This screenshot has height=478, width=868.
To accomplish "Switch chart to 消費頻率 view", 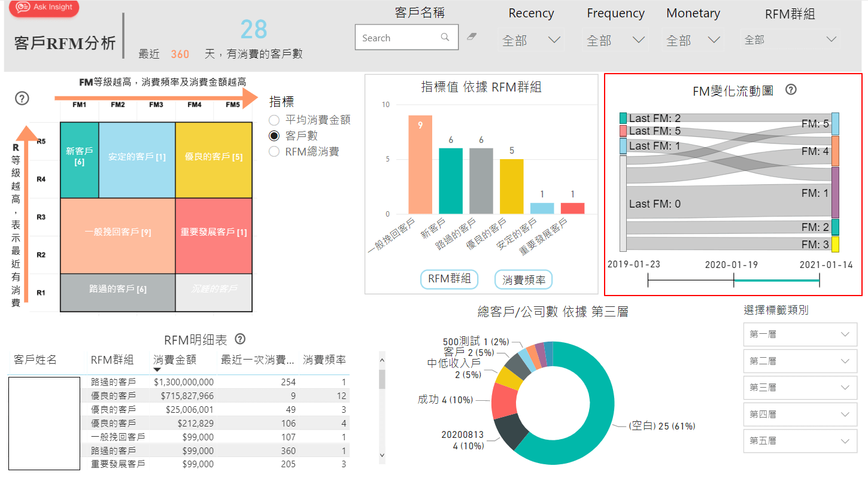I will tap(523, 279).
